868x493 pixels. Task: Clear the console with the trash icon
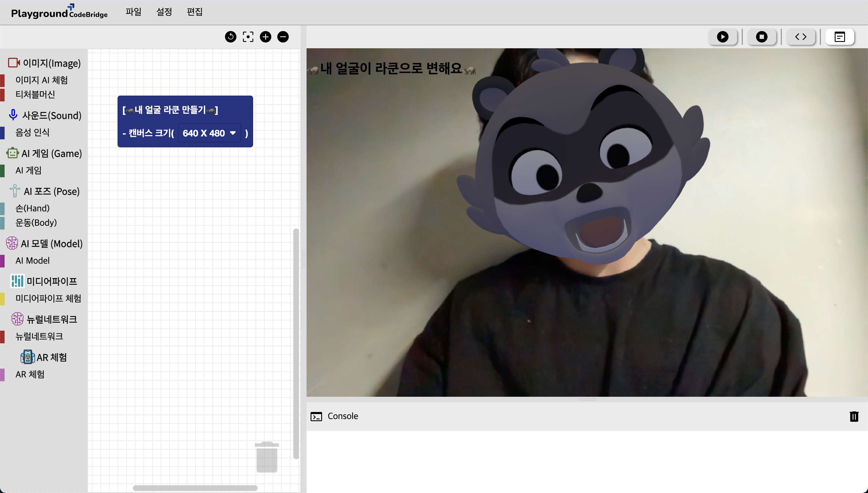point(854,416)
